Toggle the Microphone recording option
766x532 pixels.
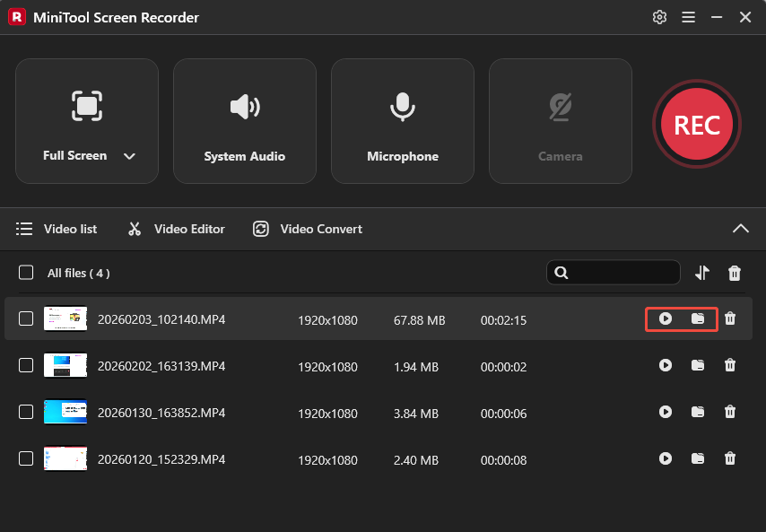[x=402, y=121]
